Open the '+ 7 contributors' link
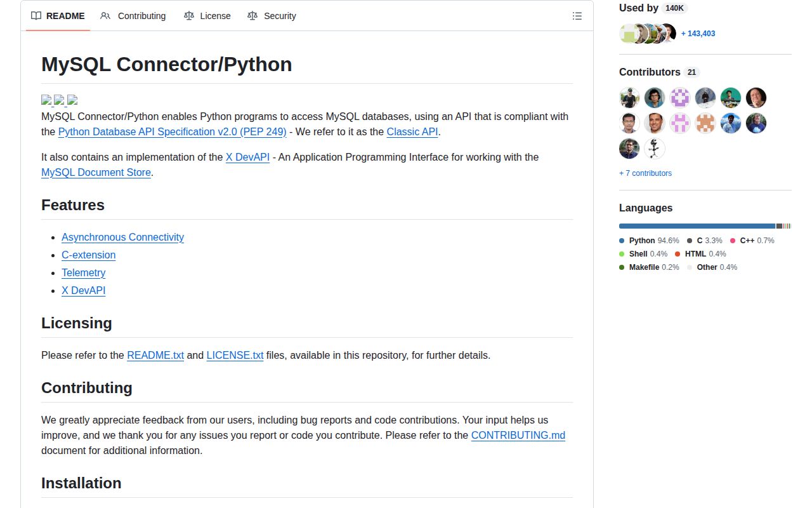 [645, 173]
